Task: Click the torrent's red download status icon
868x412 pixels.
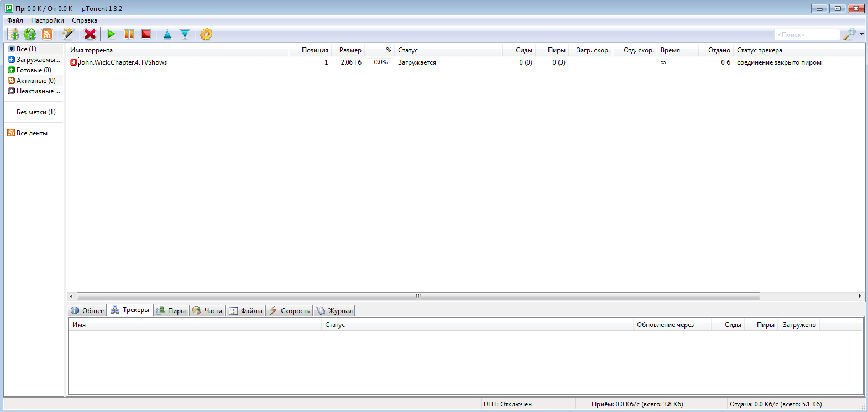Action: 74,62
